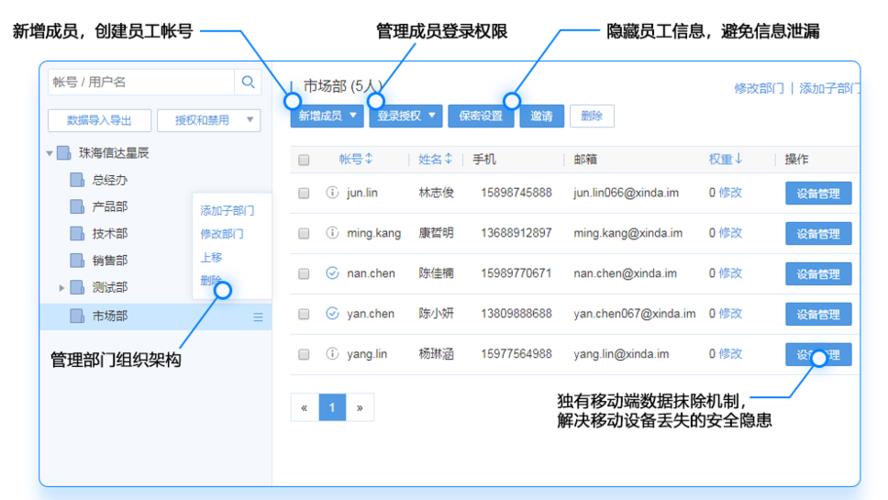Screen dimensions: 888x500
Task: Choose 上移 in context menu
Action: pos(211,257)
